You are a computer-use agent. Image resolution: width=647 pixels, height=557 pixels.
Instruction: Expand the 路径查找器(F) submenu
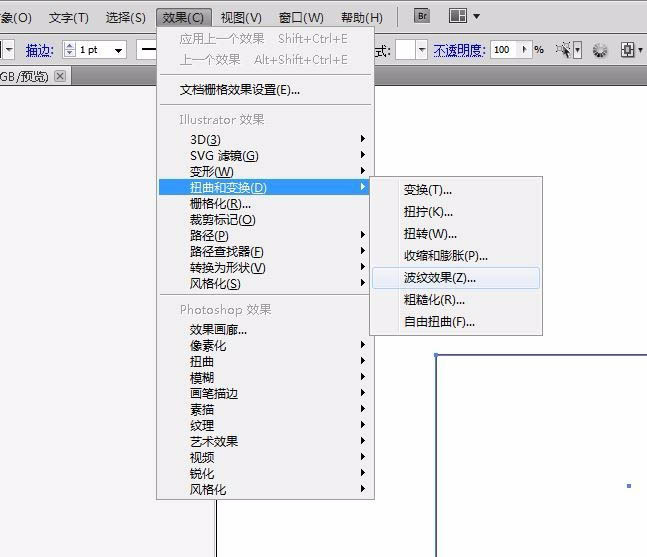pyautogui.click(x=265, y=251)
